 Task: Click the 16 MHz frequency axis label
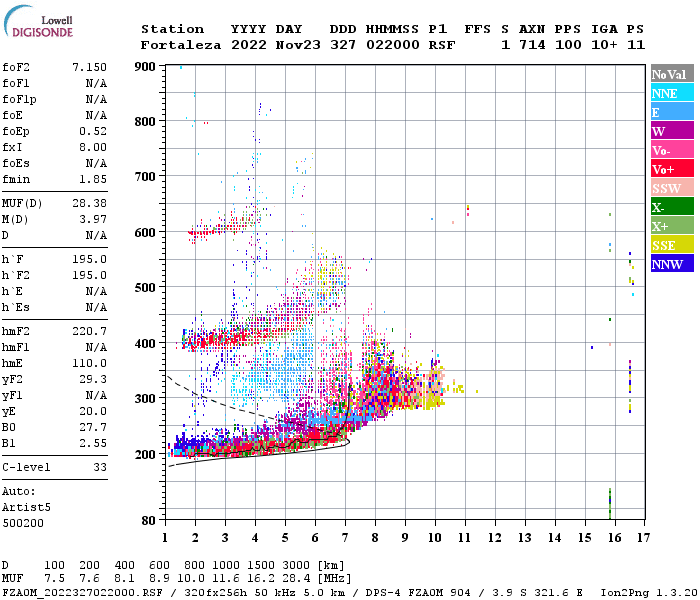coord(615,538)
